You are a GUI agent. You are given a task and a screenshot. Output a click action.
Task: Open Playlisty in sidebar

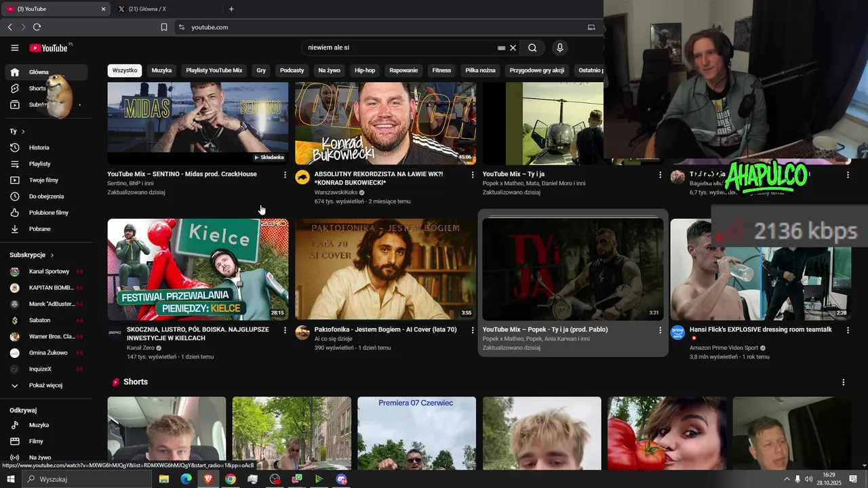tap(47, 164)
